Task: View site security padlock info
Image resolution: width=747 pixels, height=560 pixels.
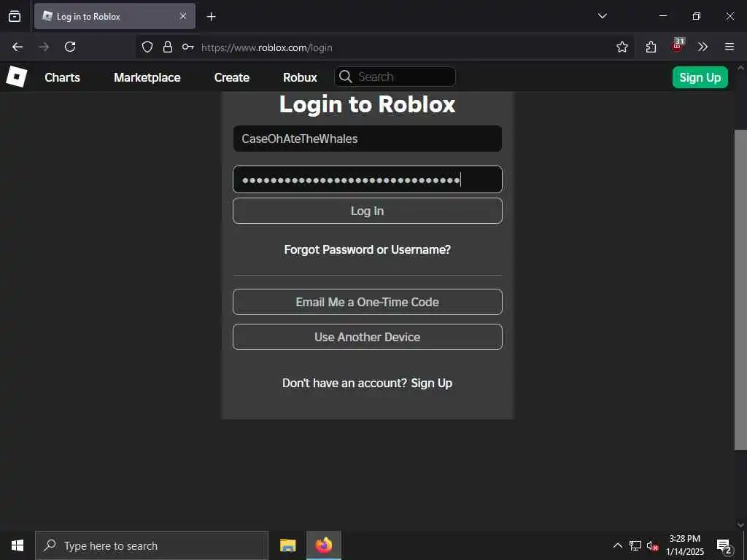Action: [168, 47]
